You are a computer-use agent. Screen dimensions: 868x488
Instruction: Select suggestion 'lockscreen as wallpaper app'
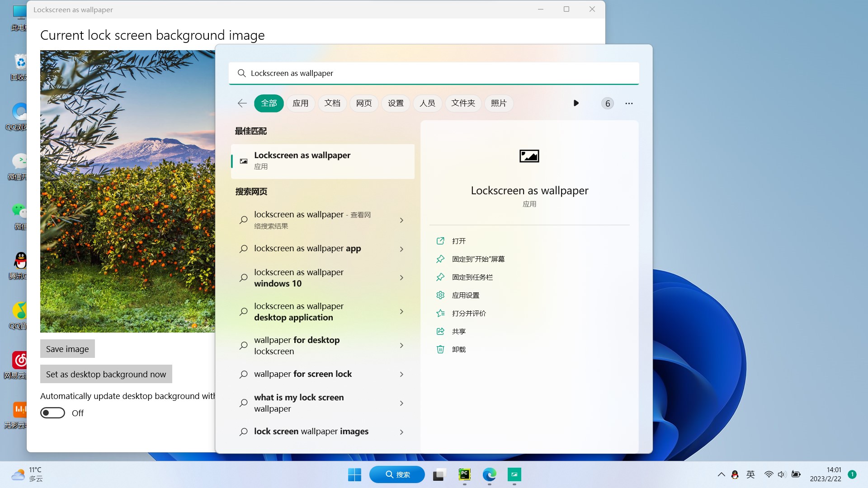coord(307,249)
